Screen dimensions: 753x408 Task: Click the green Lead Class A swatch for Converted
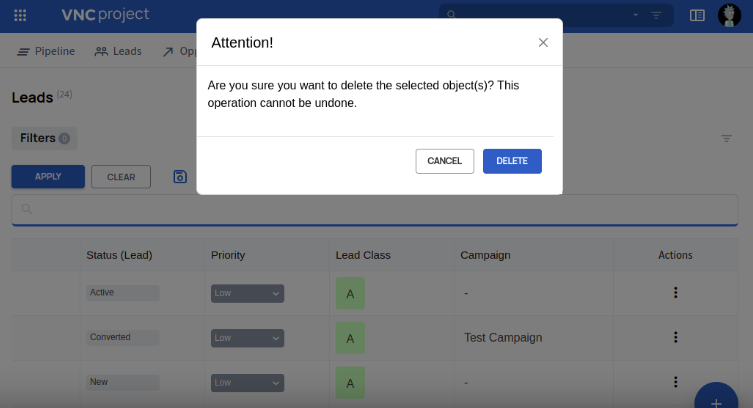[x=350, y=338]
